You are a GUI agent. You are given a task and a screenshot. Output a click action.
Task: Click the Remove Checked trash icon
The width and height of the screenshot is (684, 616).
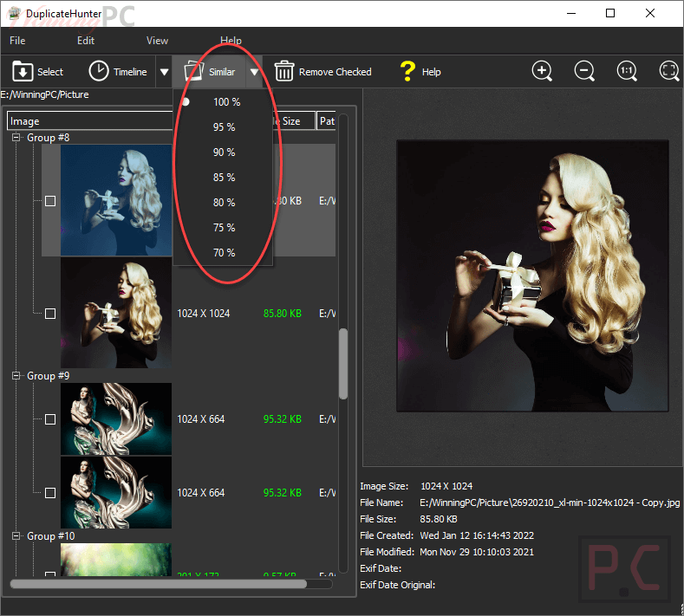click(284, 71)
